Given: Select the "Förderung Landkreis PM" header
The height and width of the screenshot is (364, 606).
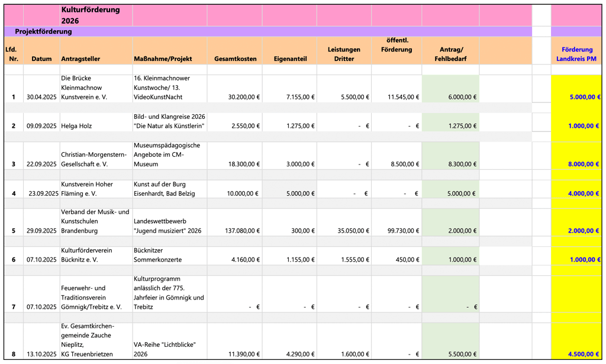Looking at the screenshot, I should (577, 54).
